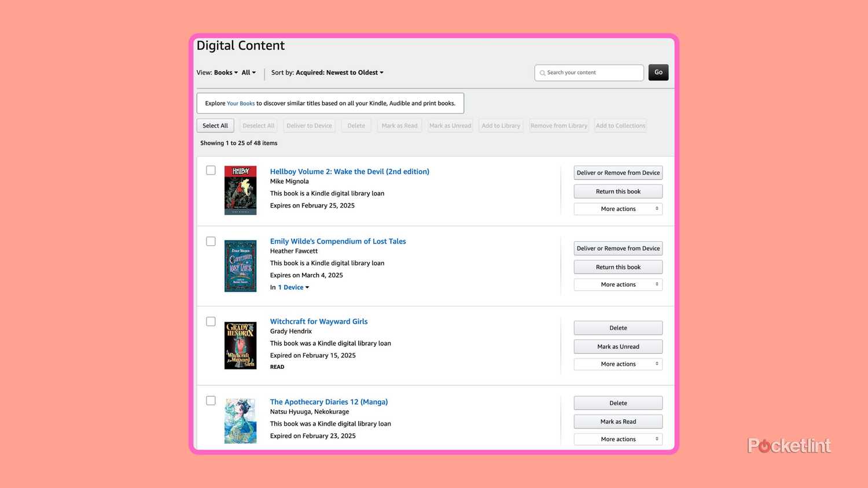Return this book for Hellboy Volume 2
The width and height of the screenshot is (868, 488).
coord(618,191)
